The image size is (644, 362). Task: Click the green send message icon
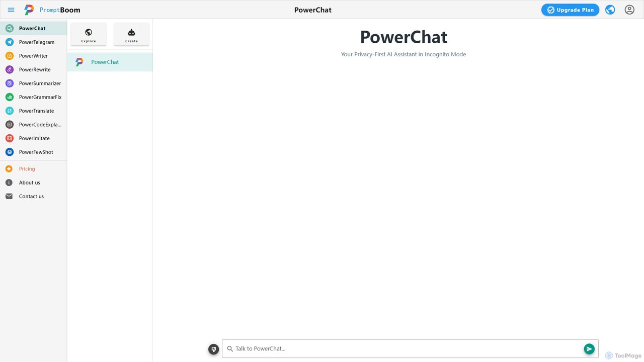[589, 348]
